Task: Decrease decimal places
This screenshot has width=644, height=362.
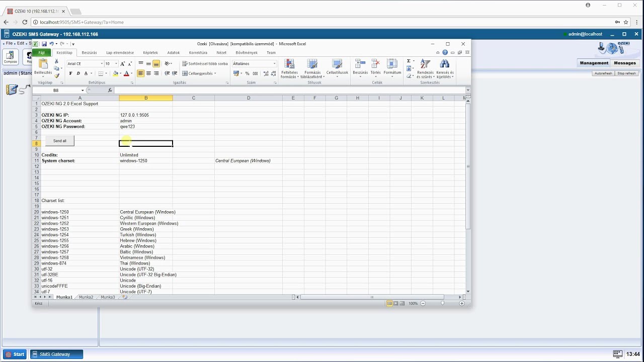Action: click(x=272, y=73)
